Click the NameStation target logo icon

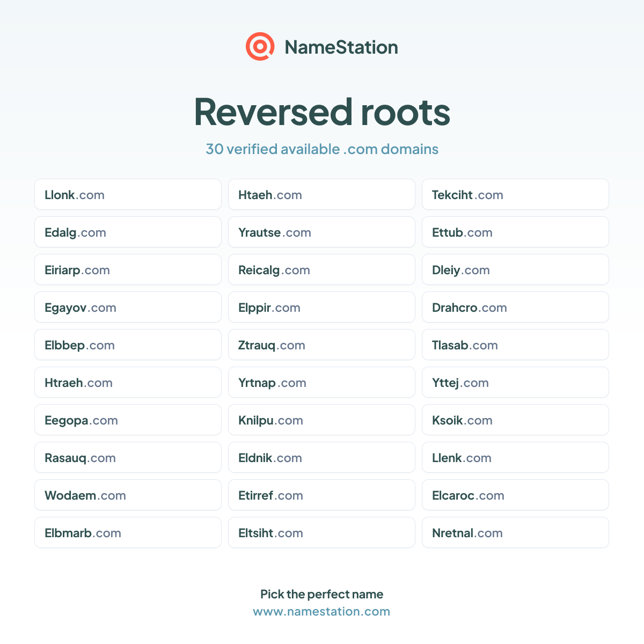click(x=260, y=47)
